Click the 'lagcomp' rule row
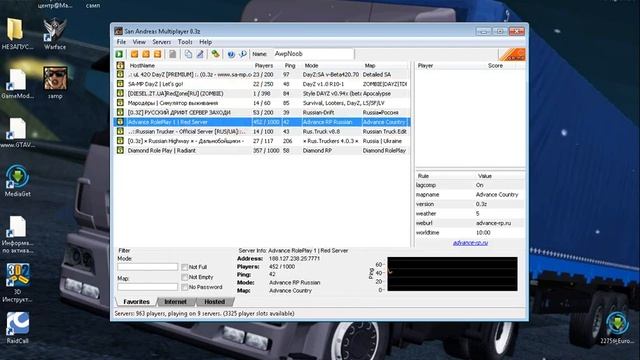Viewport: 640px width, 360px height. coord(470,185)
